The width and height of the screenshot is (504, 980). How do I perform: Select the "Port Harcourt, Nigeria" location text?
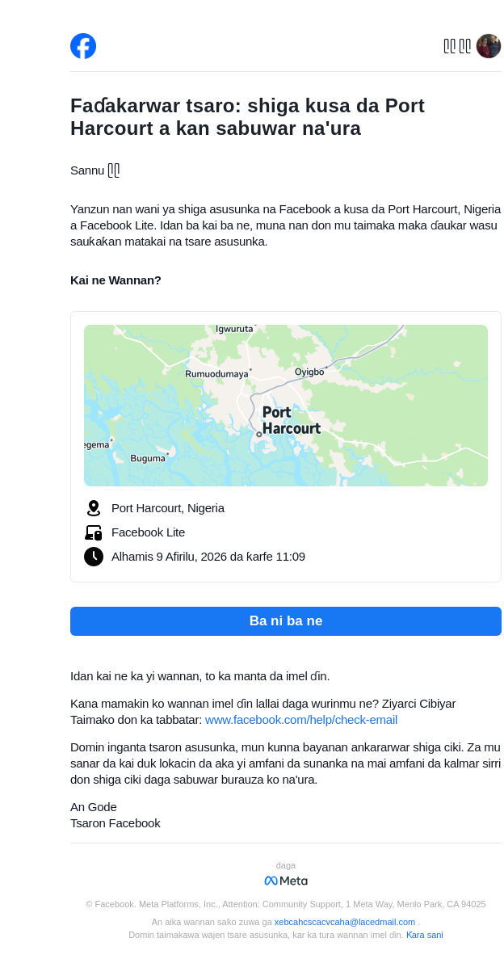(168, 508)
